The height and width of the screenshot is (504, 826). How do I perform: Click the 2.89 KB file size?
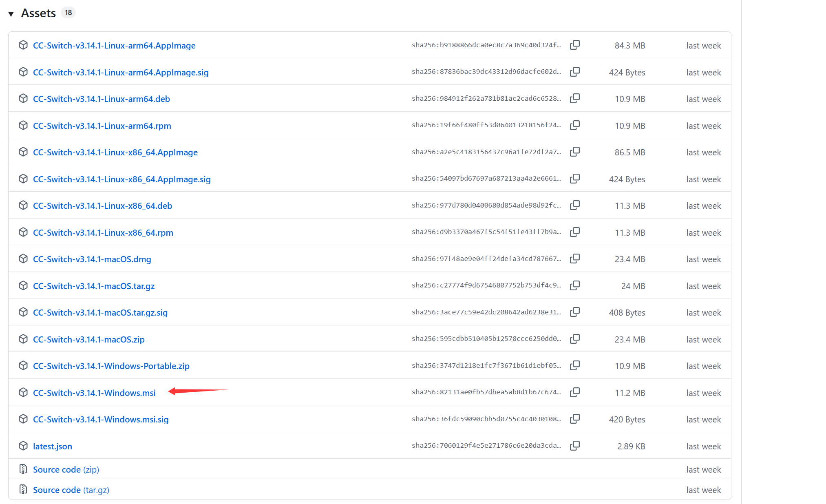click(x=631, y=446)
